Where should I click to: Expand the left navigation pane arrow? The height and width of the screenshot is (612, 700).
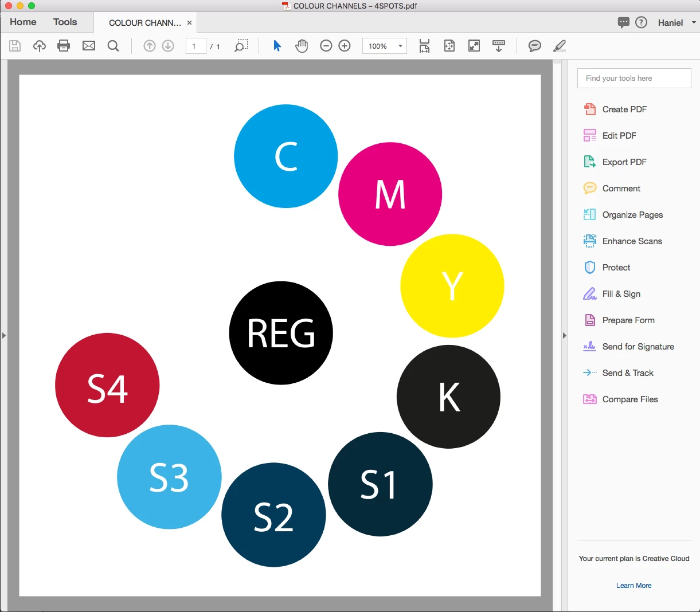pyautogui.click(x=3, y=335)
